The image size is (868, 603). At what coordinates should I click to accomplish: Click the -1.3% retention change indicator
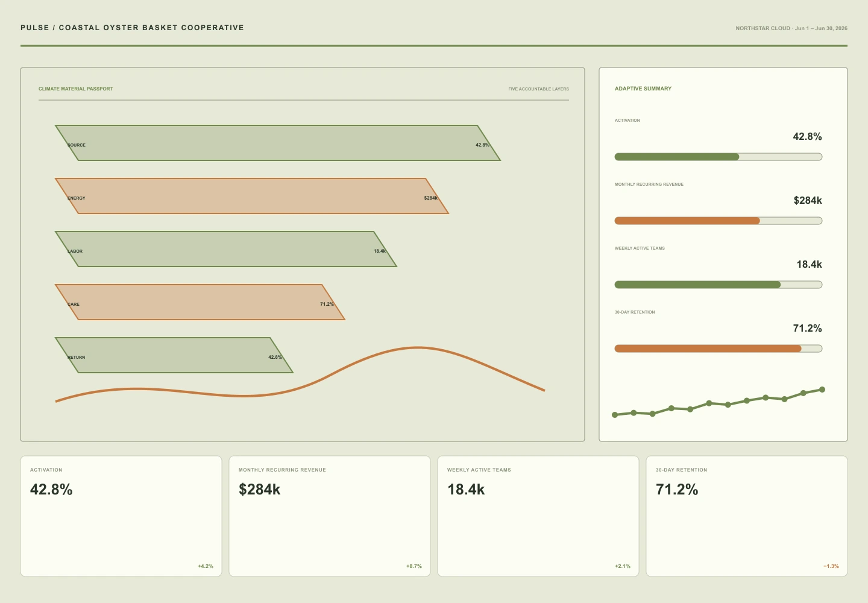(831, 566)
